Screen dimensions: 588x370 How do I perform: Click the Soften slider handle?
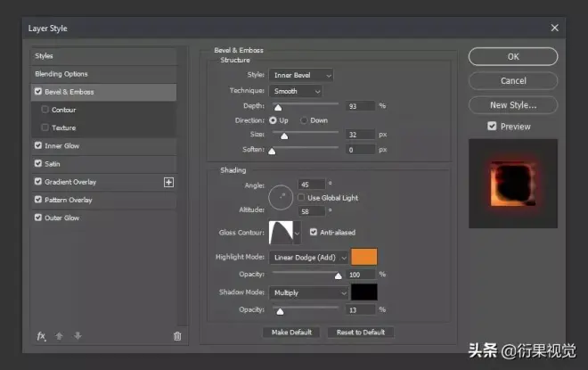[272, 152]
